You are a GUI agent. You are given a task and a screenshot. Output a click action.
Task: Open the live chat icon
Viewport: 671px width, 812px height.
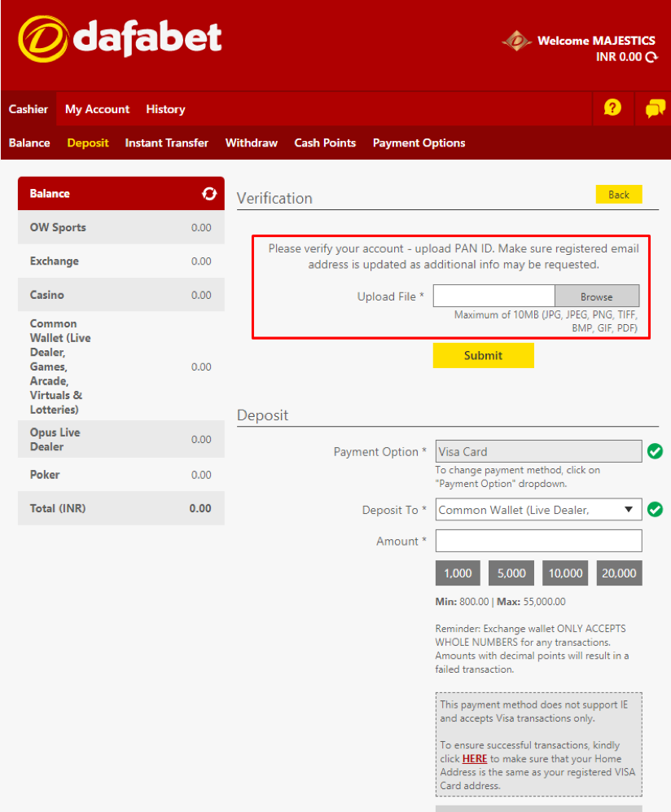(x=655, y=108)
